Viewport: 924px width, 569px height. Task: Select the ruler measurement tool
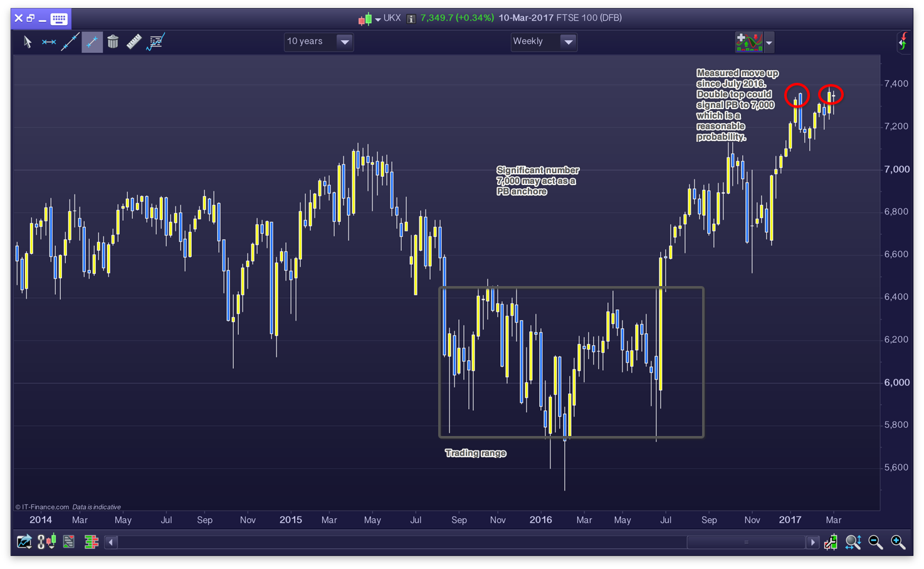[134, 42]
